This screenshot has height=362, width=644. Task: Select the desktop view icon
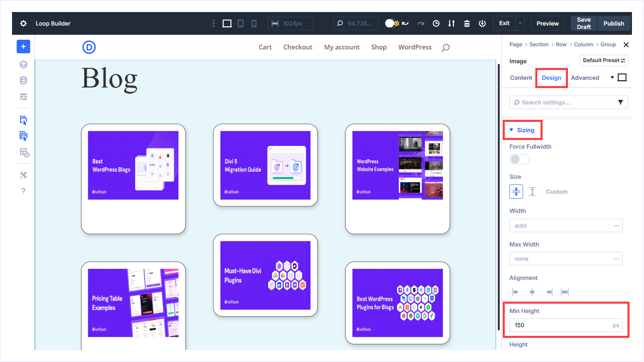coord(227,23)
